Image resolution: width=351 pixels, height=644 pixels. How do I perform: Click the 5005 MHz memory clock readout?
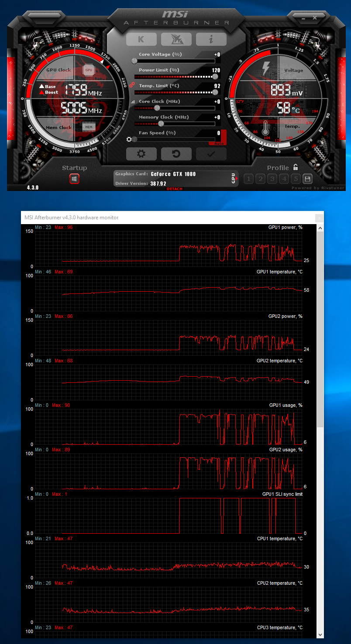click(82, 108)
